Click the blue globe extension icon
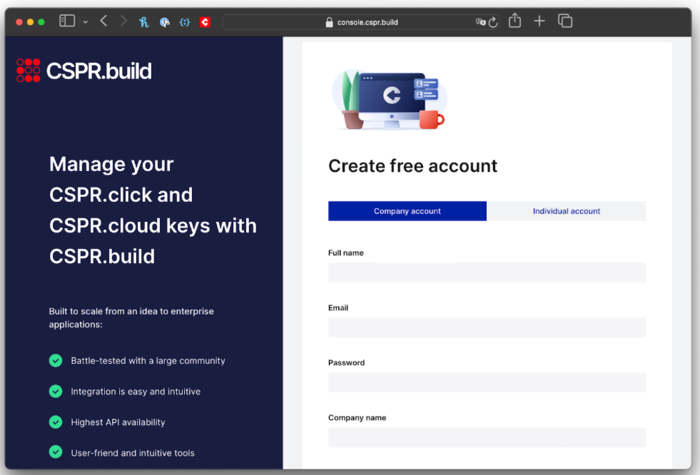700x475 pixels. coord(164,22)
